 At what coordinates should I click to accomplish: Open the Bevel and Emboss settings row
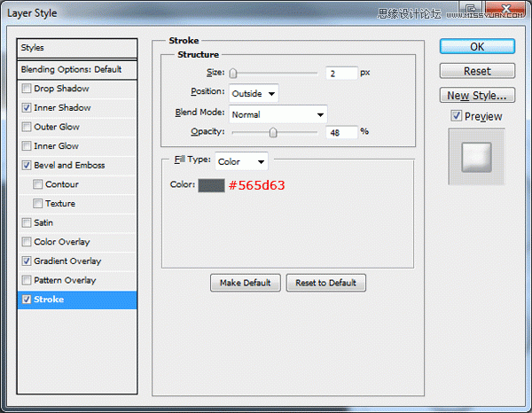[x=77, y=166]
